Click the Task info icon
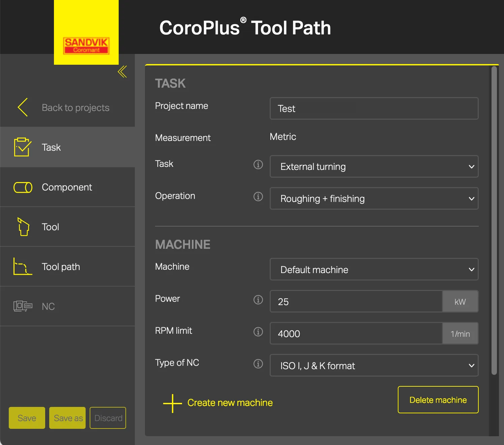This screenshot has height=445, width=504. [258, 165]
